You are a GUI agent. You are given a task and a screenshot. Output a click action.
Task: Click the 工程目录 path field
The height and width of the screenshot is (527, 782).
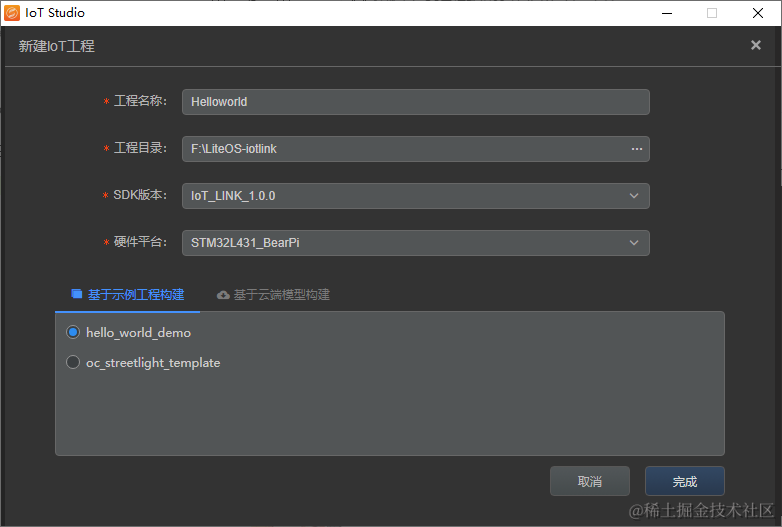[415, 149]
